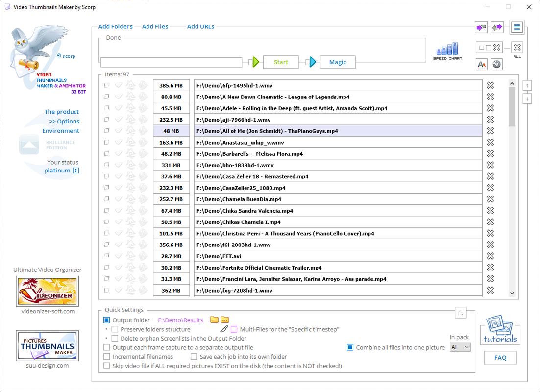Toggle the blue lines list view icon

click(516, 27)
